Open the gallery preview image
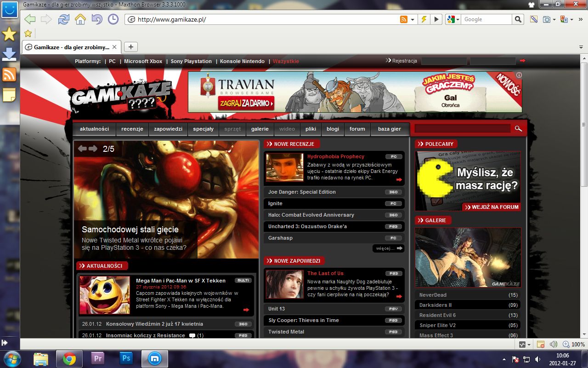 (x=468, y=257)
